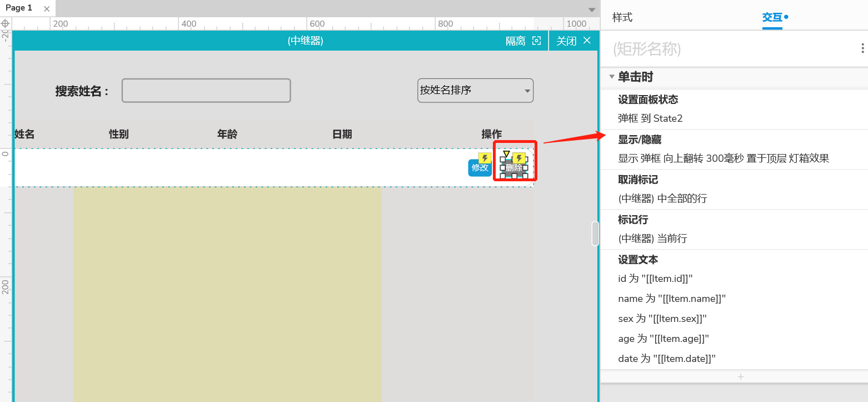This screenshot has width=868, height=402.
Task: Click 弹框 到 State2 action detail
Action: (x=650, y=118)
